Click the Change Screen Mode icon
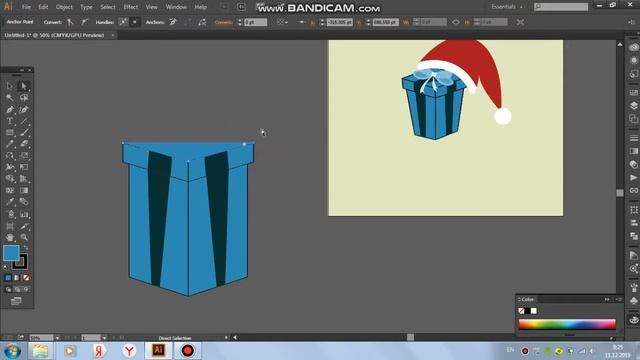Viewport: 640px width, 360px height. coord(16,301)
